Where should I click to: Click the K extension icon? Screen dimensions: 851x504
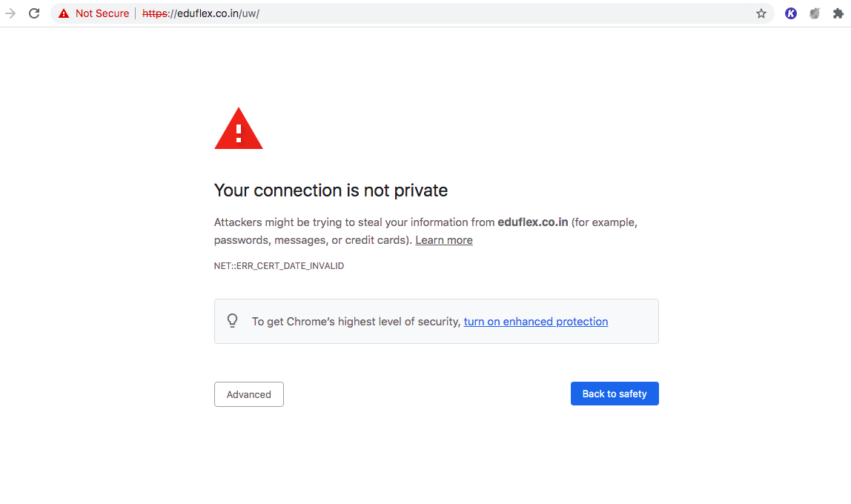790,13
